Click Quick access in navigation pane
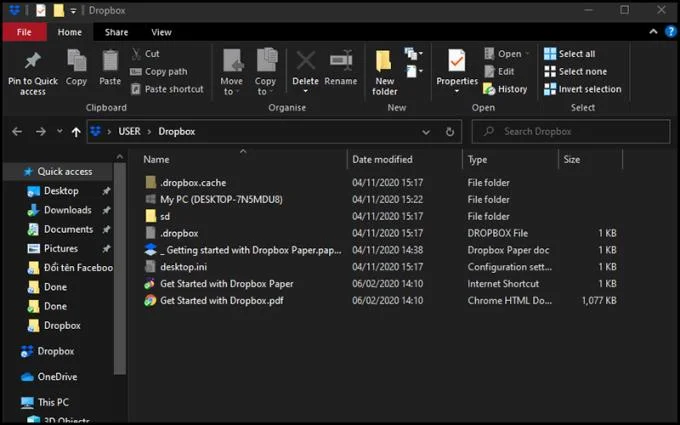 (x=58, y=172)
